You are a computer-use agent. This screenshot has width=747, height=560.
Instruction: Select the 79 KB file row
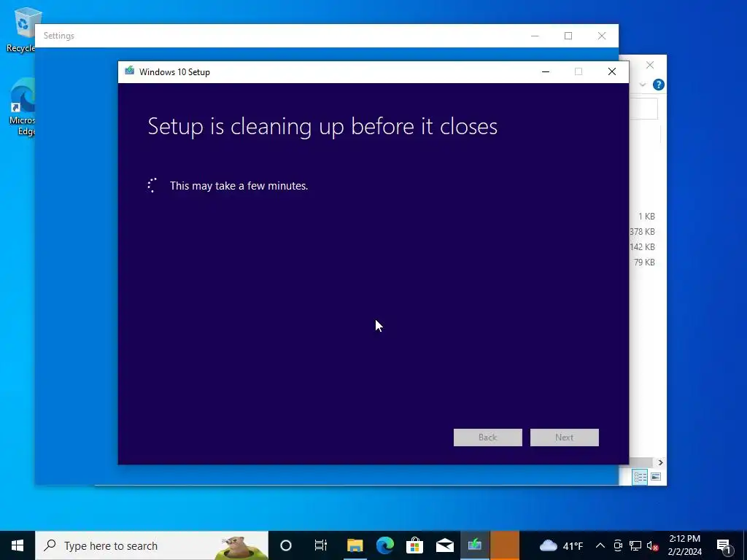(x=644, y=262)
